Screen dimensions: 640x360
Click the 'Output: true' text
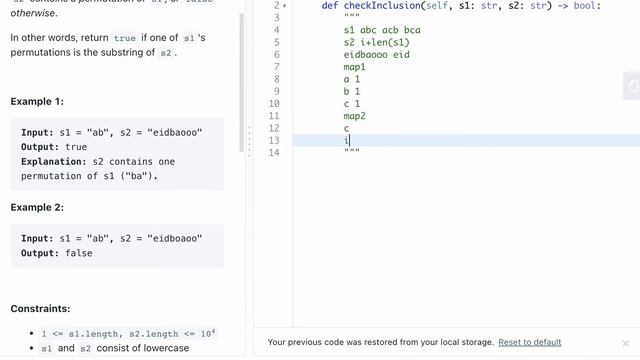(54, 147)
